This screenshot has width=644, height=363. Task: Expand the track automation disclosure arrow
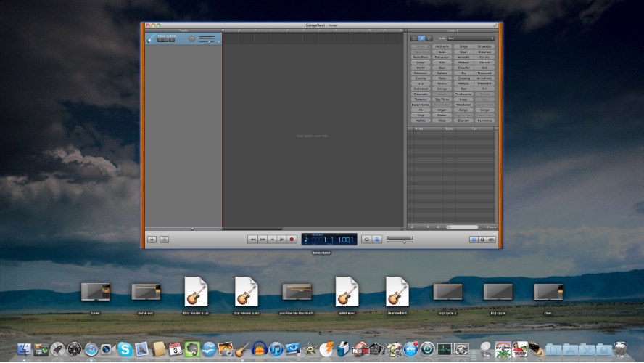tap(218, 42)
